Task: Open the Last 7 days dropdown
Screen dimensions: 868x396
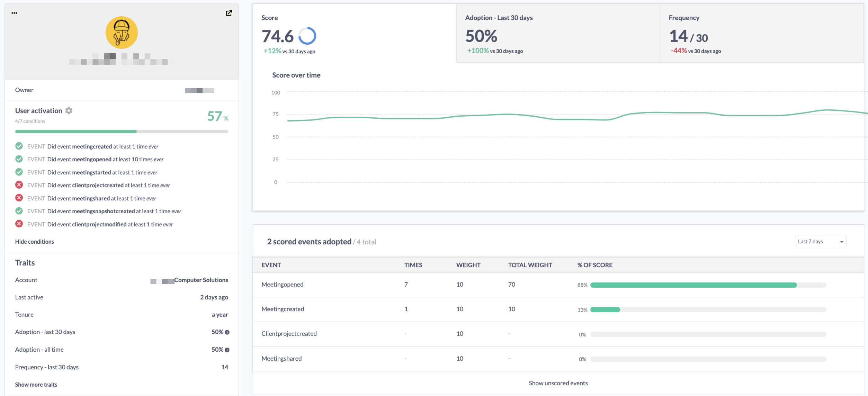Action: tap(821, 241)
